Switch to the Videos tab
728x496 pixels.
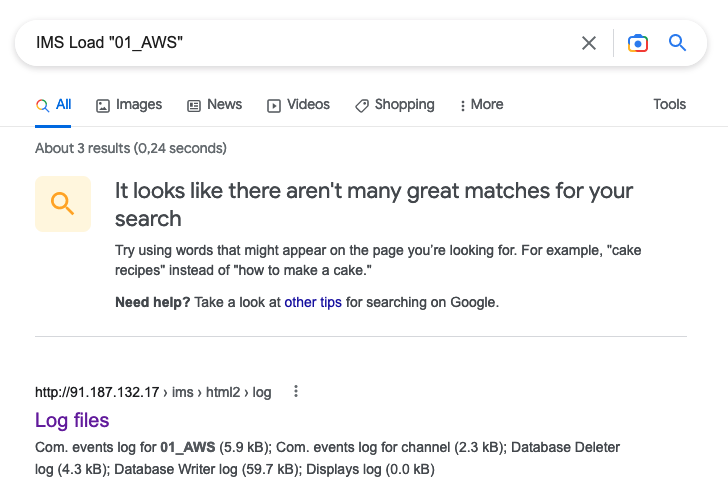coord(298,104)
